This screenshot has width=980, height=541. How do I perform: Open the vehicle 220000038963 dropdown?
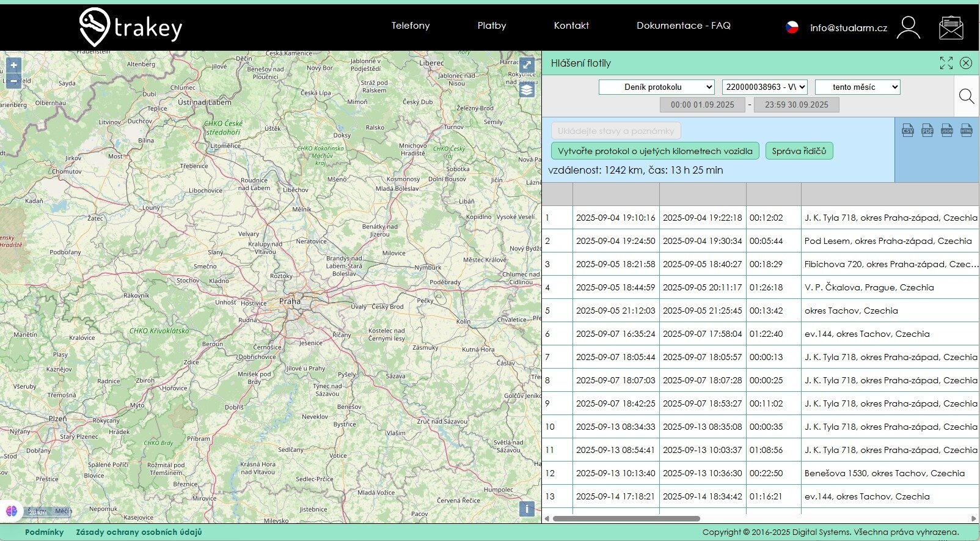coord(764,87)
